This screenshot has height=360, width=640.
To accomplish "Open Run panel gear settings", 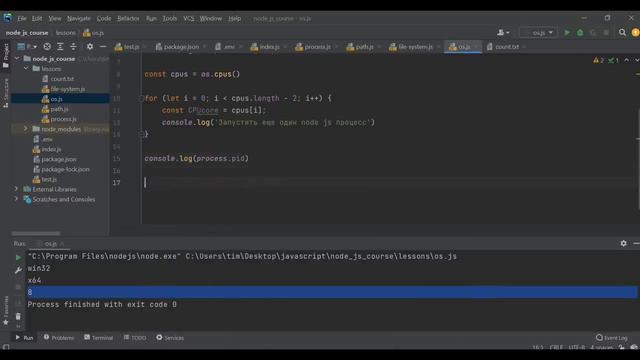I will point(623,243).
